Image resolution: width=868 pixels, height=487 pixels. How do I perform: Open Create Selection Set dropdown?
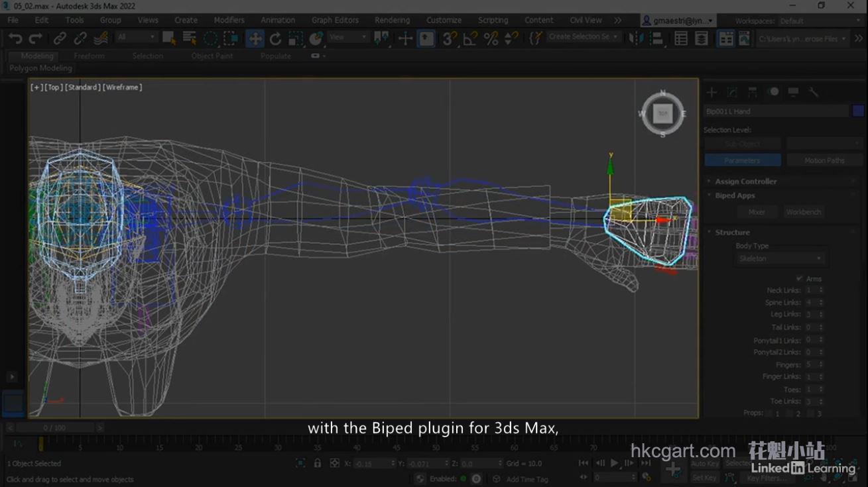pyautogui.click(x=584, y=37)
